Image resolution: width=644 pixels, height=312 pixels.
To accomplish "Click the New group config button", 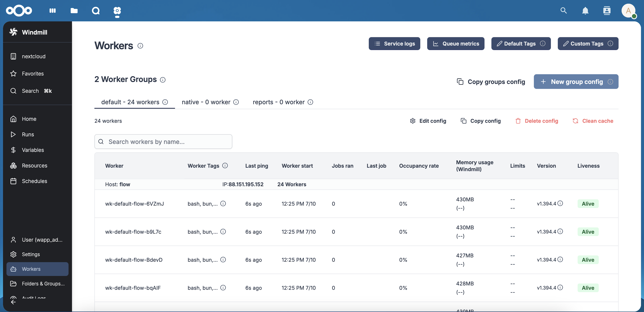I will [x=576, y=82].
